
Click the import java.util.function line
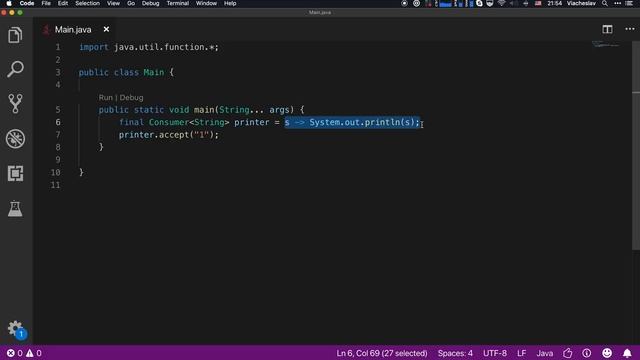(149, 47)
